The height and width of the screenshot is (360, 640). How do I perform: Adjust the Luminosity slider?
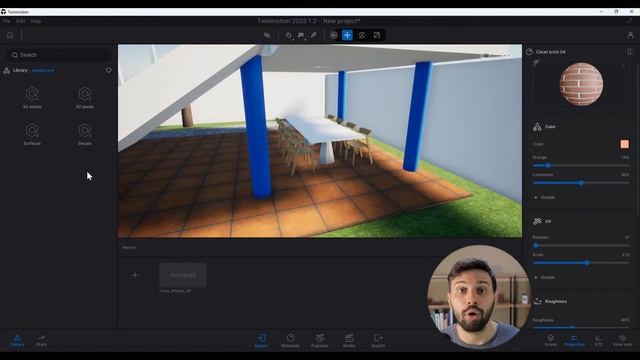coord(581,183)
